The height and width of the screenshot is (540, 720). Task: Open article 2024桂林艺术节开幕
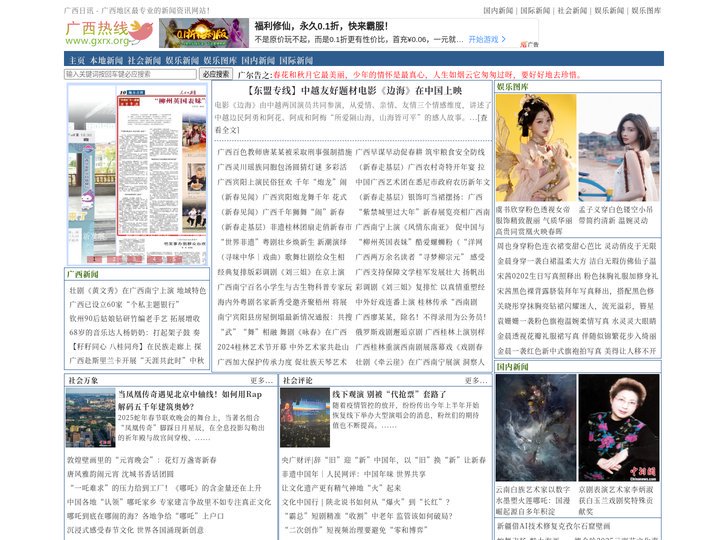[x=283, y=347]
